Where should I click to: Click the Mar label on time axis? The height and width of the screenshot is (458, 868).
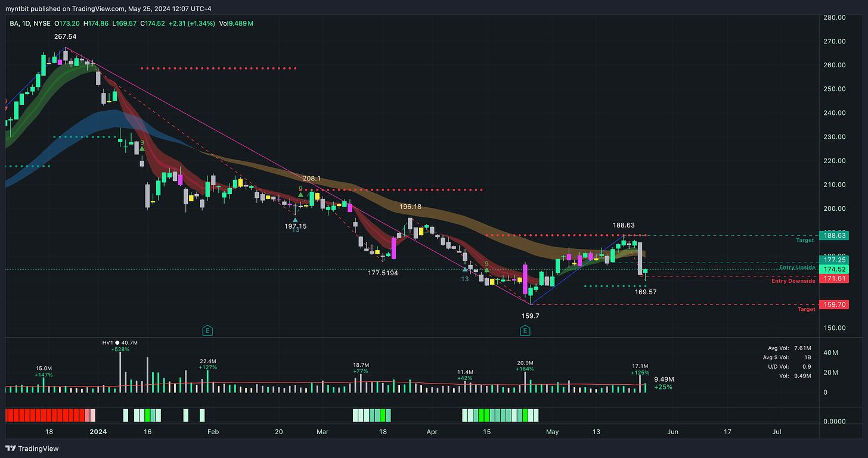323,432
